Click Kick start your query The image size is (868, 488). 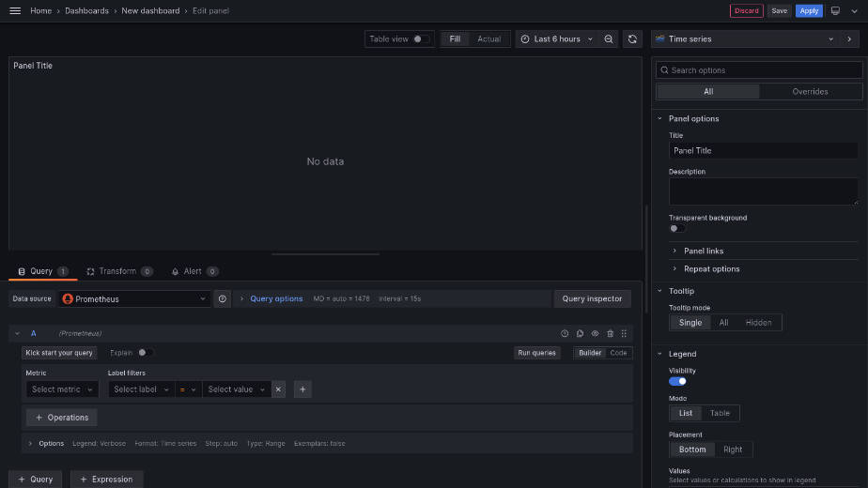pos(59,353)
